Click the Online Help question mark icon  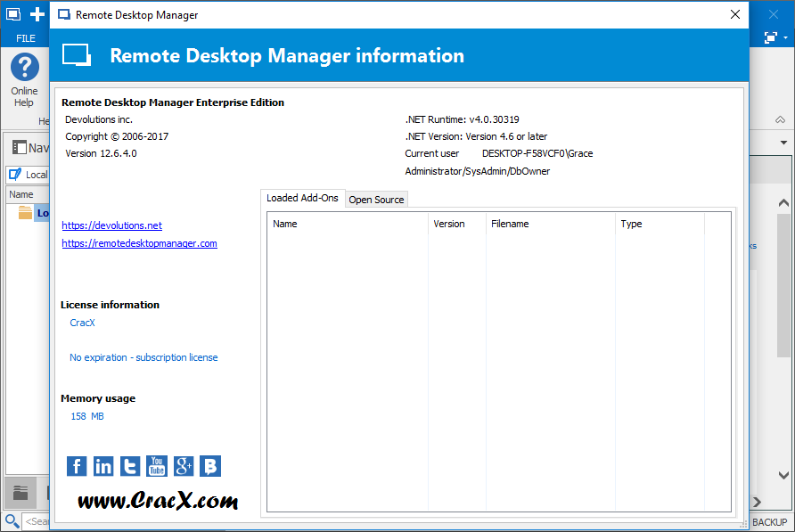point(24,67)
